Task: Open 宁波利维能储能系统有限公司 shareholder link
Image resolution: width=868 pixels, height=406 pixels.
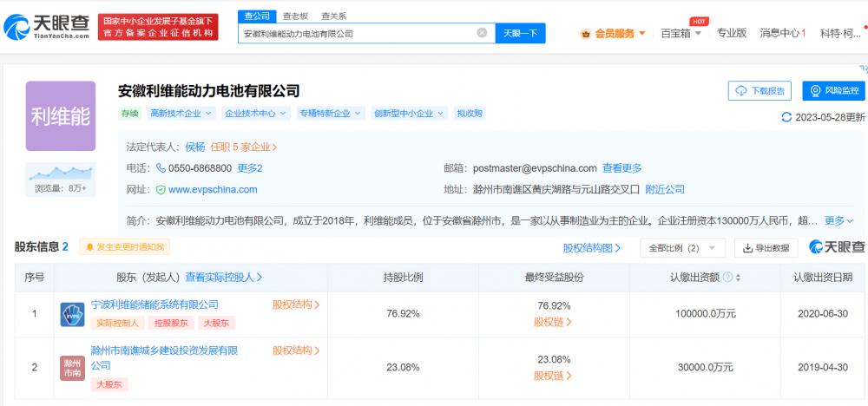Action: (155, 304)
